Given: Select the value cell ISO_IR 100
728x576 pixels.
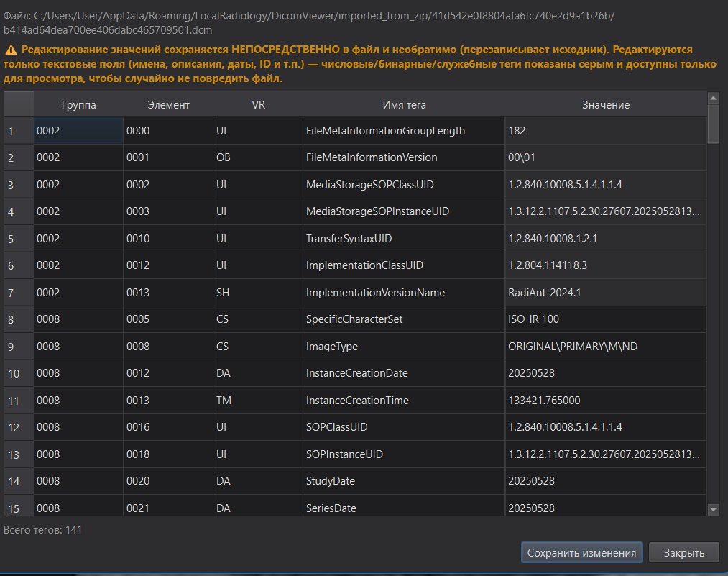Looking at the screenshot, I should 605,319.
